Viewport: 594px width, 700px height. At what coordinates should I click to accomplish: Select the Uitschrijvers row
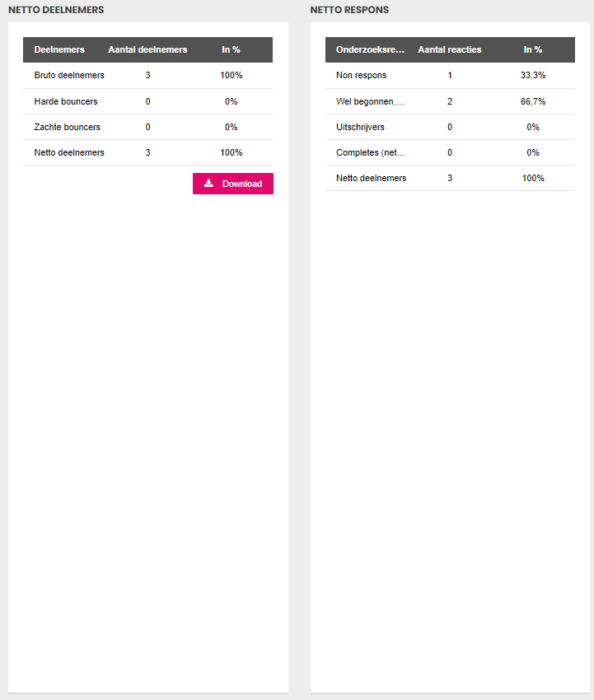click(x=450, y=127)
